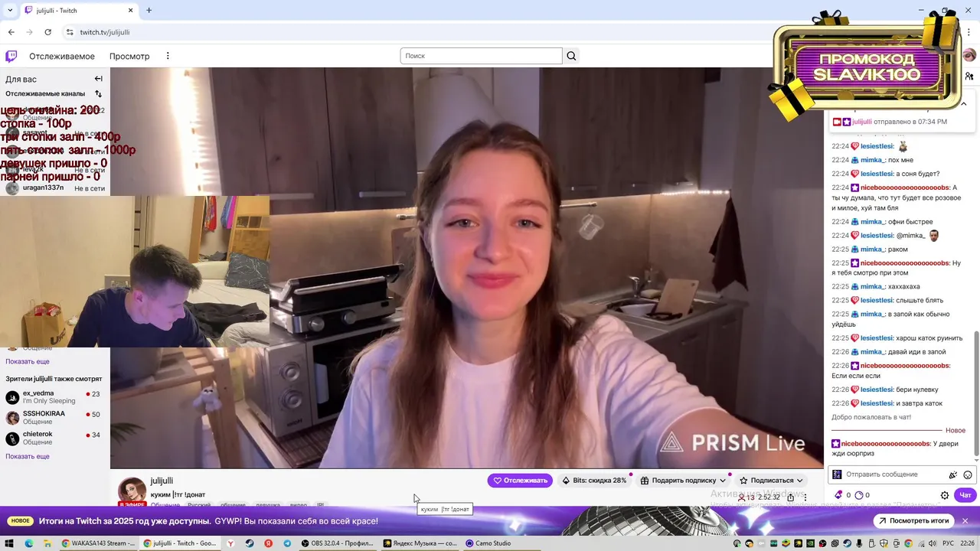Click lesiestlesi name in 'и завтра каток' message
The width and height of the screenshot is (980, 551).
coord(877,403)
